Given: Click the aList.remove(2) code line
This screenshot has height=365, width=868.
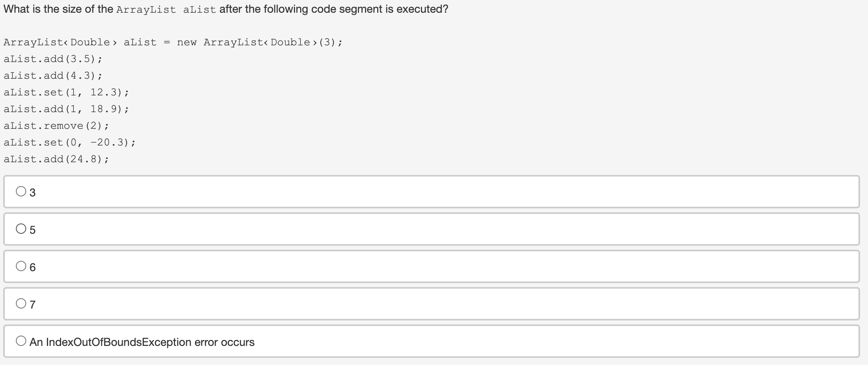Looking at the screenshot, I should pos(56,125).
